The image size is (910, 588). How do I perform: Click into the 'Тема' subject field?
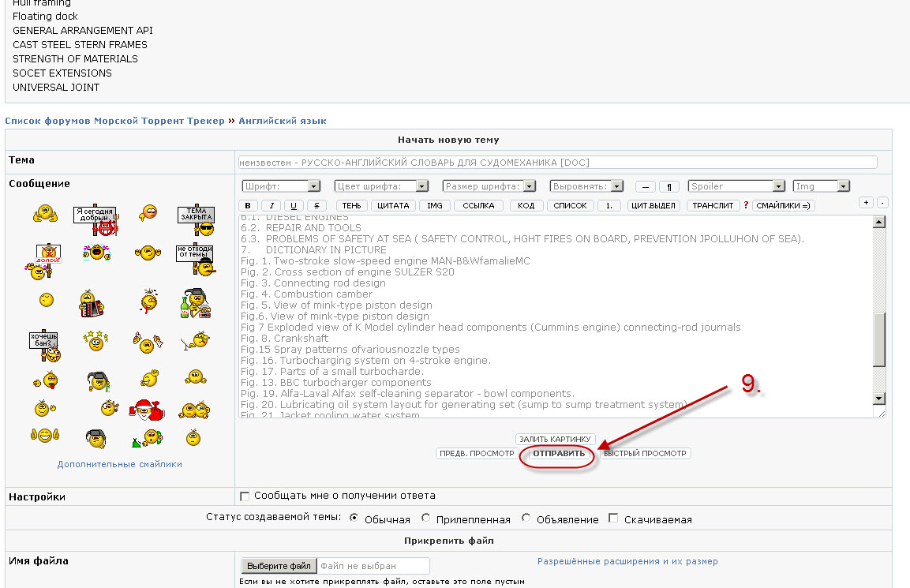[557, 163]
